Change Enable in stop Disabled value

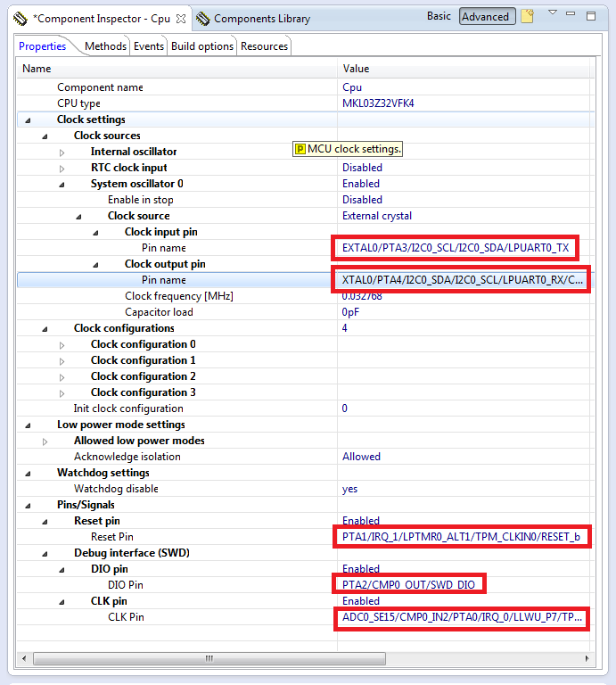pyautogui.click(x=362, y=200)
